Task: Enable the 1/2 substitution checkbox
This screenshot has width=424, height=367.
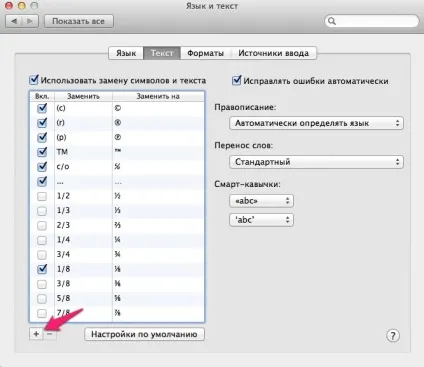Action: 42,196
